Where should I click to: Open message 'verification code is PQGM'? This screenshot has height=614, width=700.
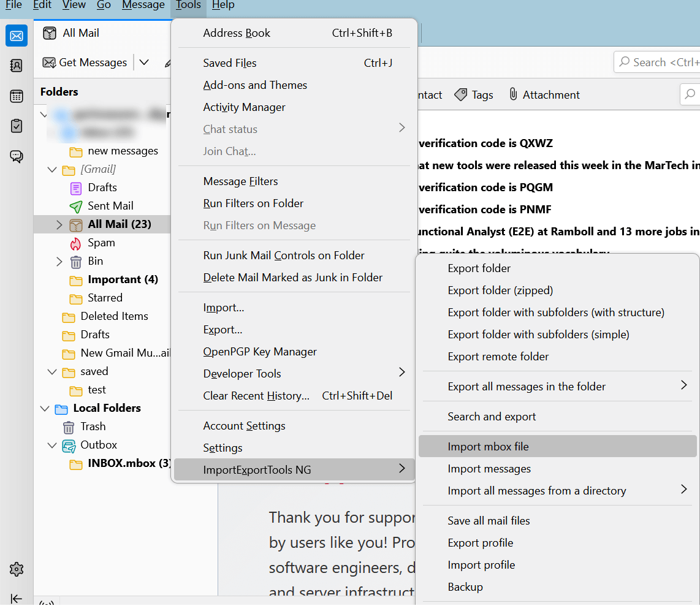click(485, 188)
